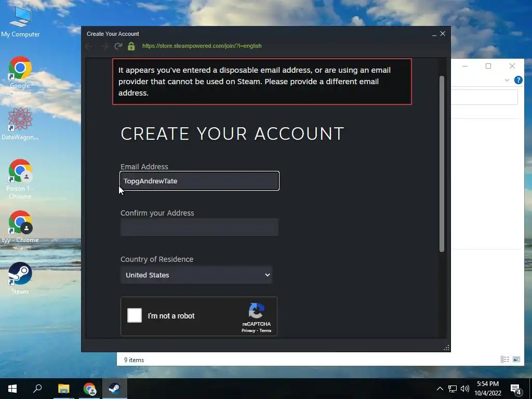Click the store.steampowered.com URL text
Viewport: 532px width, 399px height.
coord(202,46)
